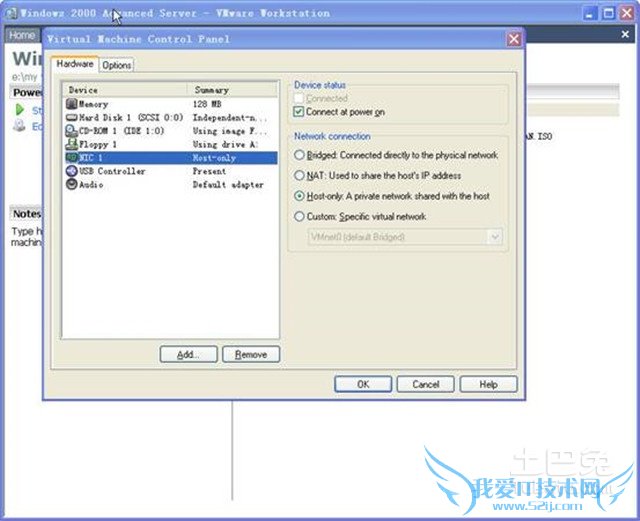Click the 'Present' summary value
The height and width of the screenshot is (521, 640).
(209, 171)
